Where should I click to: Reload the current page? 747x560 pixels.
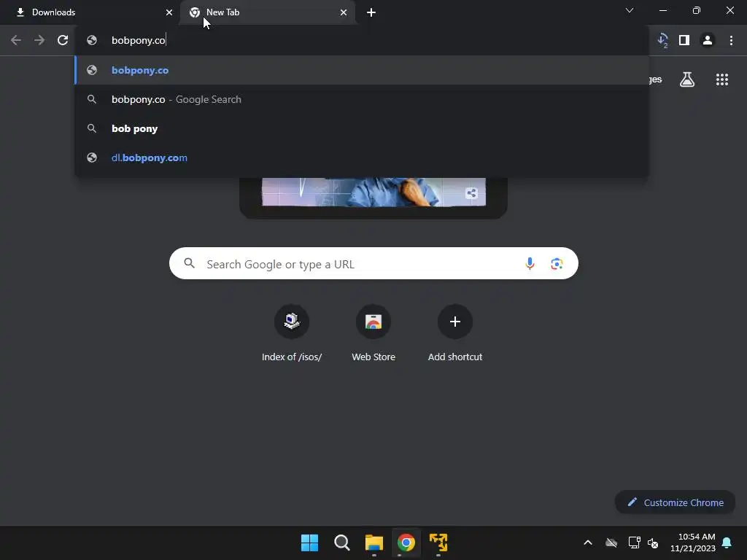(x=63, y=40)
